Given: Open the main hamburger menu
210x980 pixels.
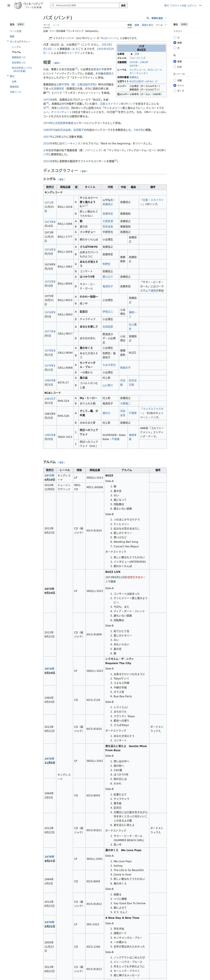Looking at the screenshot, I should [9, 5].
